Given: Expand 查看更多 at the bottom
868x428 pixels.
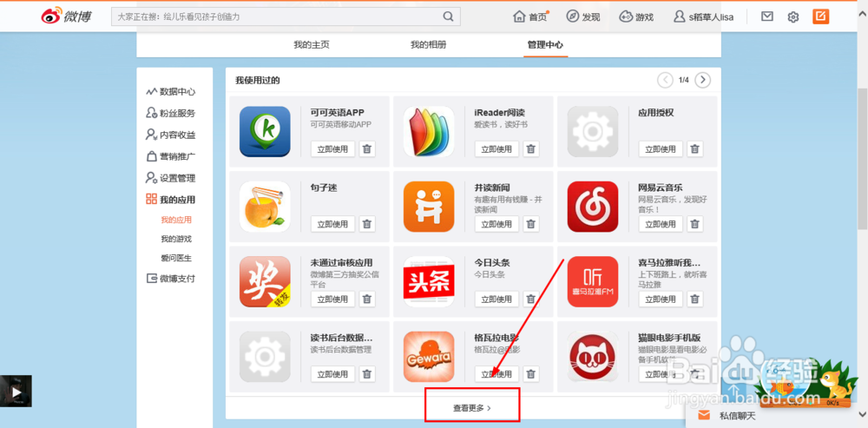Looking at the screenshot, I should tap(472, 408).
